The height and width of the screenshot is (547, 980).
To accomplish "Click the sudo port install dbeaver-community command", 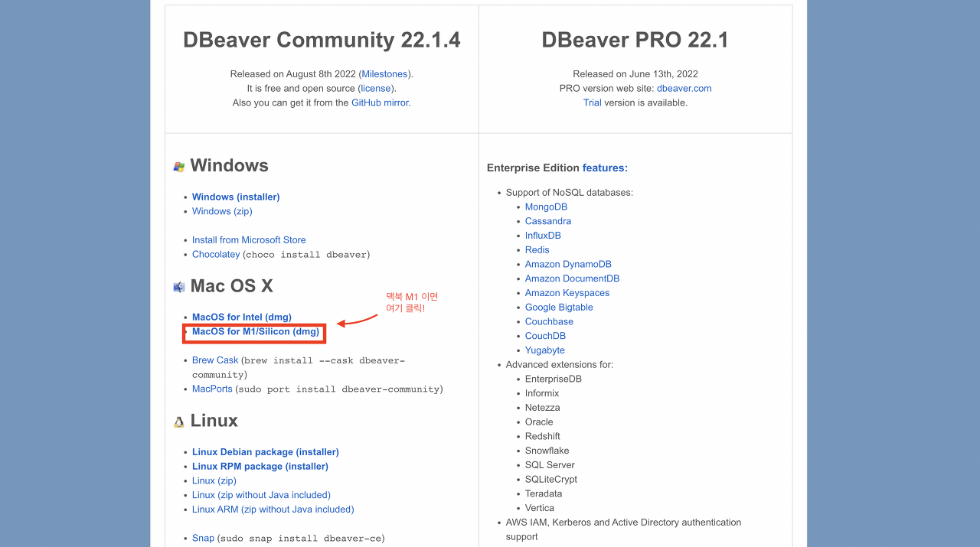I will click(x=339, y=389).
